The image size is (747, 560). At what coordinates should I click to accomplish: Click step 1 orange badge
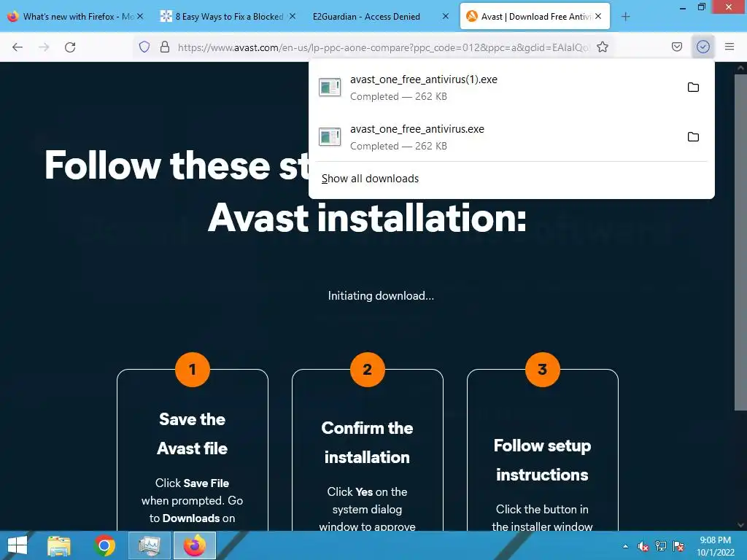pos(193,370)
